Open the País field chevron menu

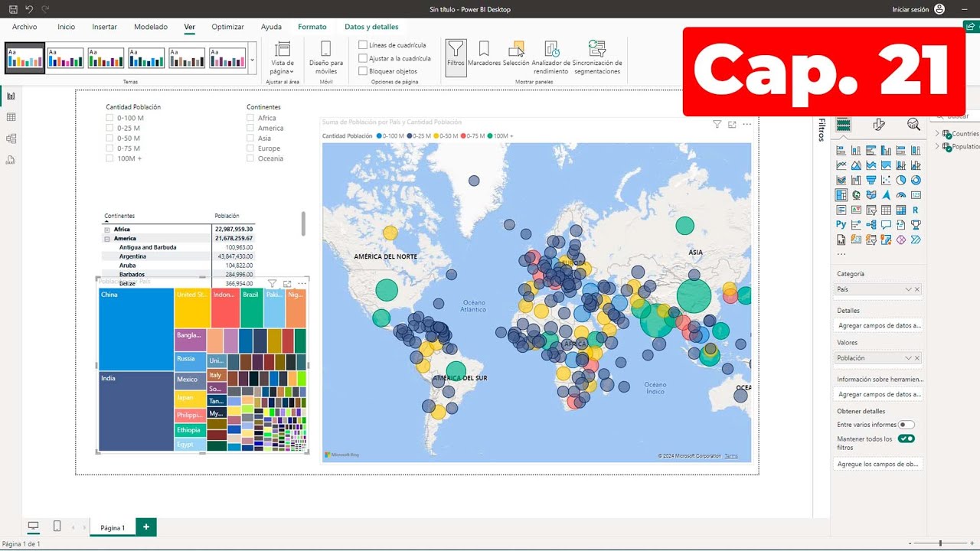[x=909, y=289]
